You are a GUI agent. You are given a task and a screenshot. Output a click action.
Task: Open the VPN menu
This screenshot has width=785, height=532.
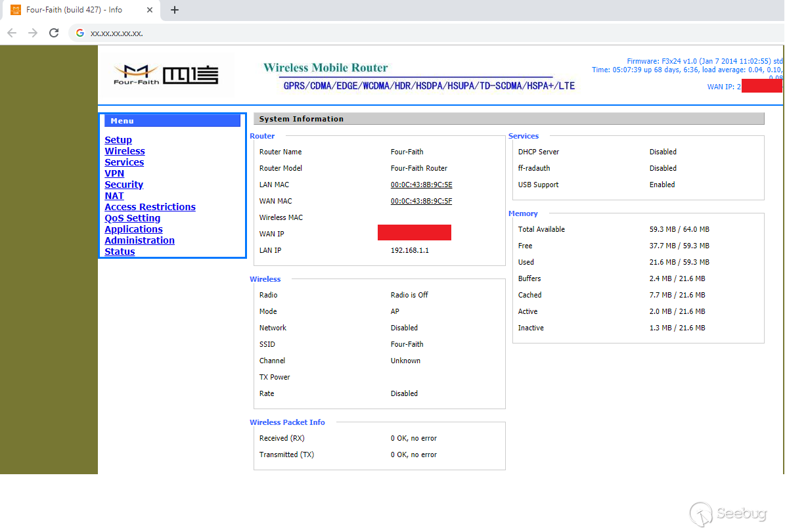point(114,173)
